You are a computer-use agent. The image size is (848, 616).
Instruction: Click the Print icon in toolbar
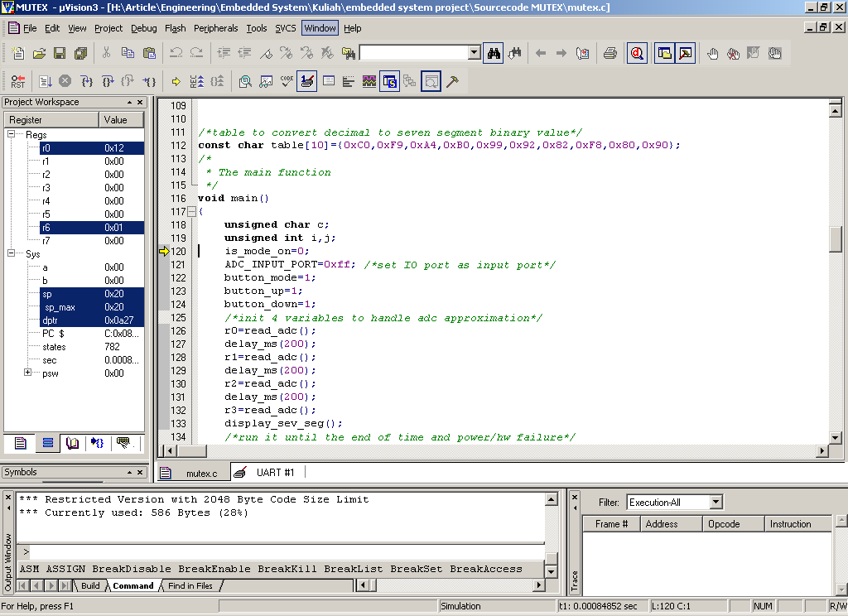pyautogui.click(x=609, y=54)
